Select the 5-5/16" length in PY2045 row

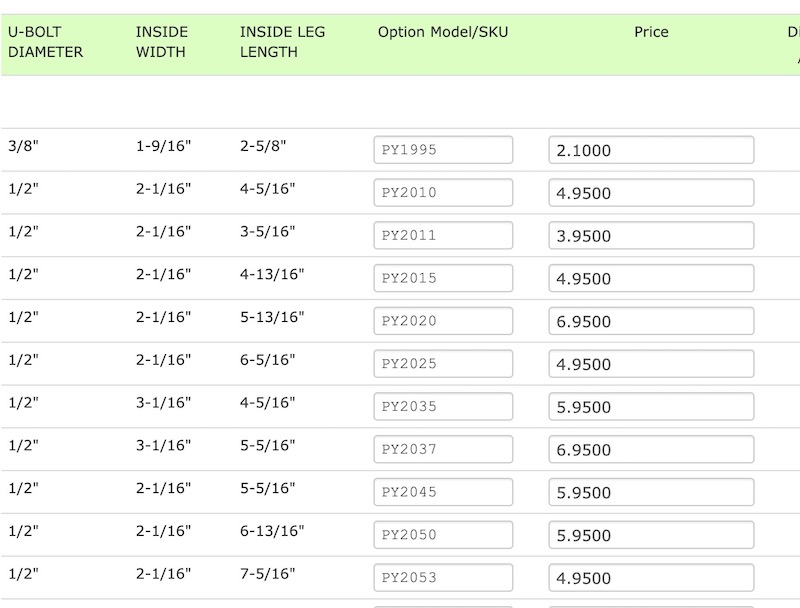267,489
